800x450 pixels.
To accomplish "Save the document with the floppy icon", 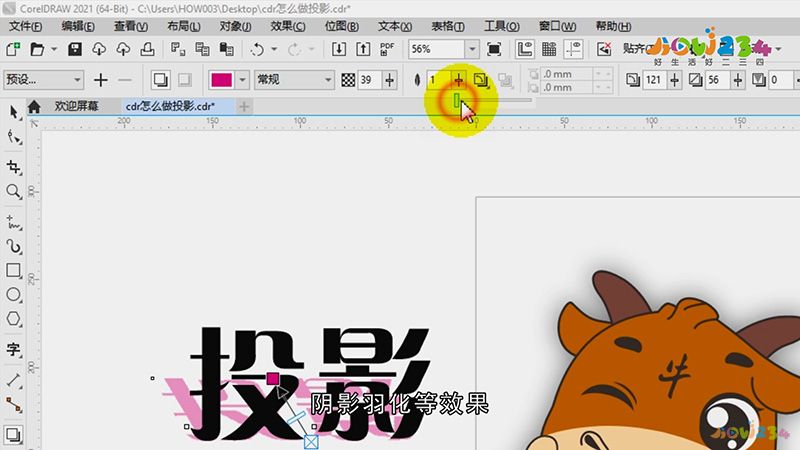I will [x=74, y=49].
